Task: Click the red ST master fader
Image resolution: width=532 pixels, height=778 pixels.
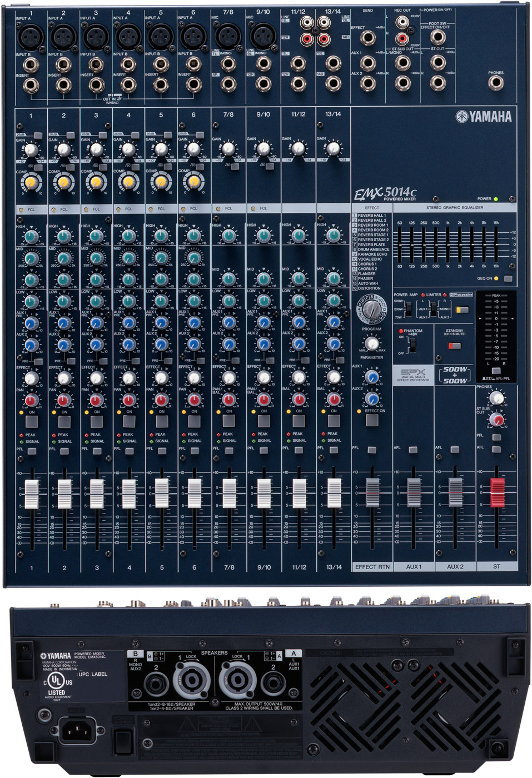Action: click(x=496, y=492)
